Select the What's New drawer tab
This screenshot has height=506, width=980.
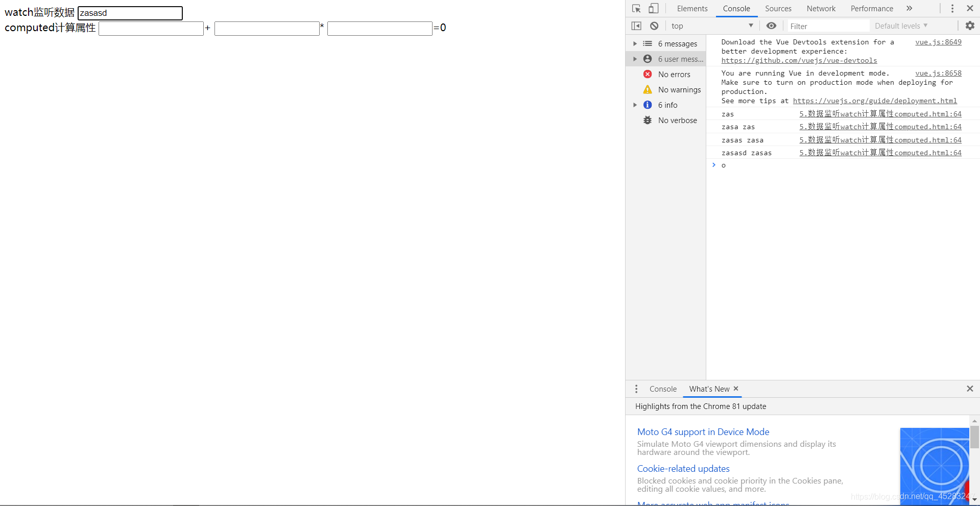[x=709, y=389]
